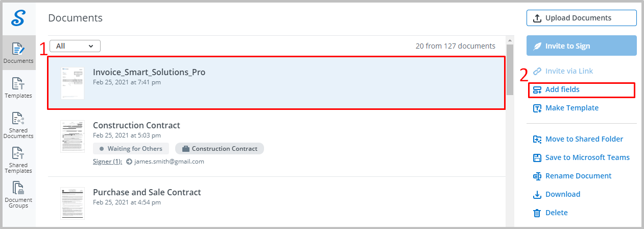644x229 pixels.
Task: Select Save to Microsoft Teams
Action: point(581,157)
